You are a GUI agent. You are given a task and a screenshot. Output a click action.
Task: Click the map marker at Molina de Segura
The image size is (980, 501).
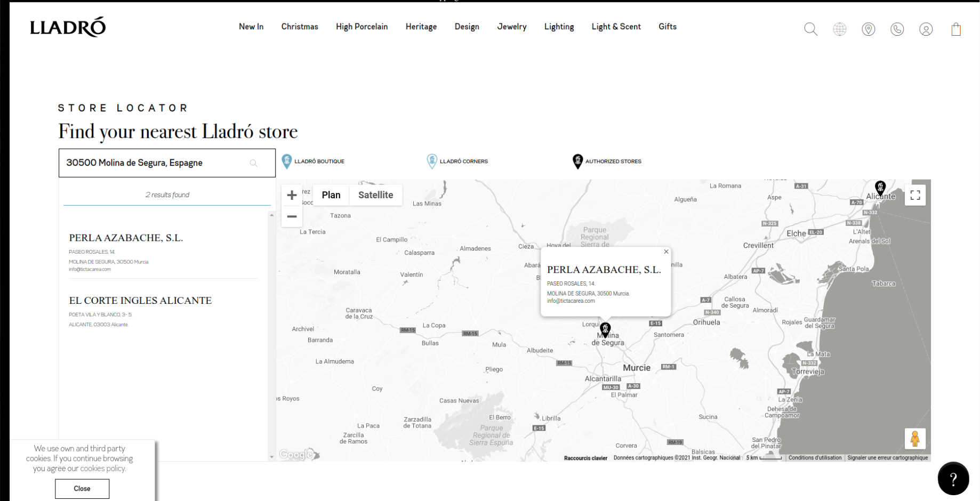tap(605, 329)
